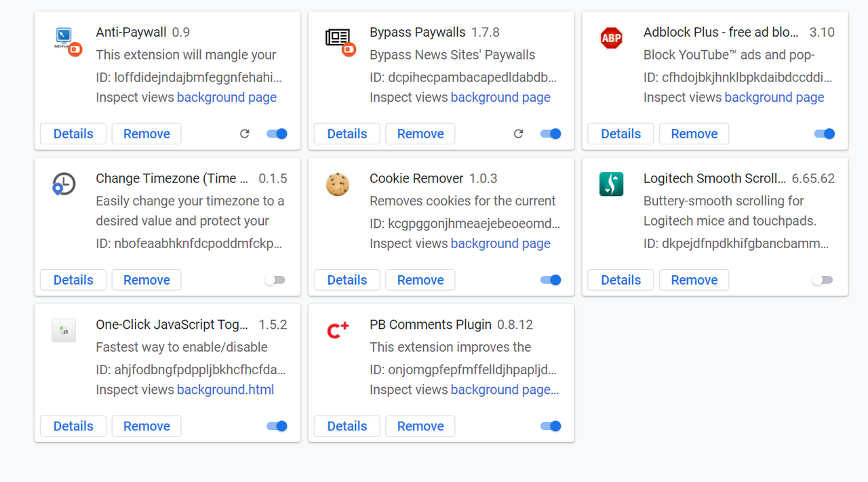Toggle off Cookie Remover
The width and height of the screenshot is (868, 482).
[x=551, y=280]
